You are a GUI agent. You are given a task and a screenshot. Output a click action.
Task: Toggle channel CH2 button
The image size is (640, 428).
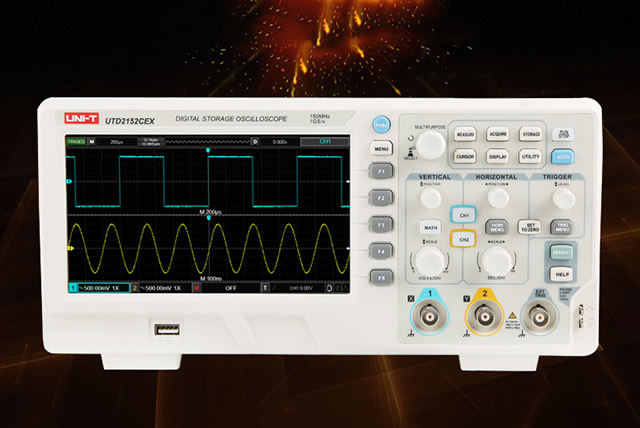coord(462,239)
